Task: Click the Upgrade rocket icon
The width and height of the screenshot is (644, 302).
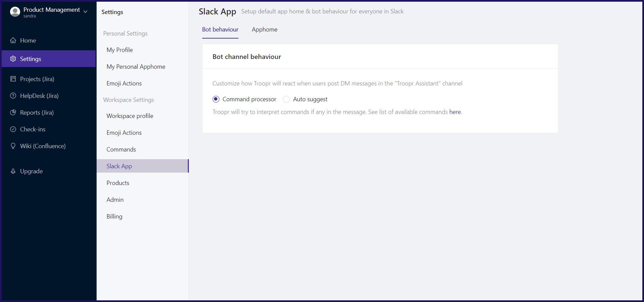Action: tap(13, 171)
